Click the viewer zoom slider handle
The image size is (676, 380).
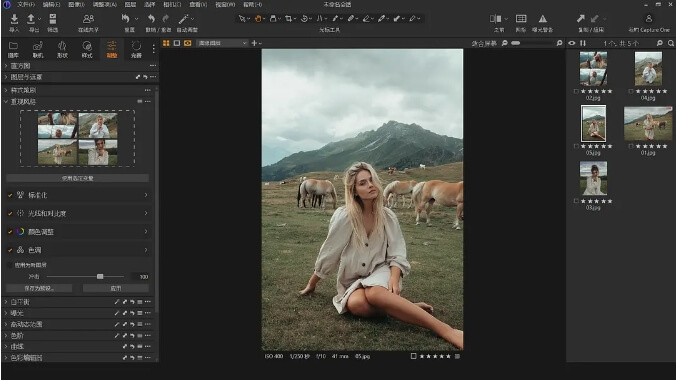[x=515, y=43]
